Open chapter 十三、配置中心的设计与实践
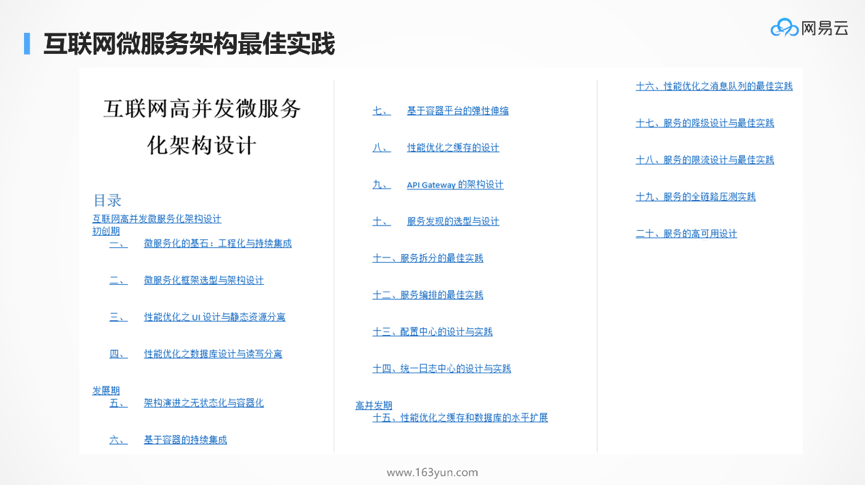Viewport: 865px width, 485px height. pyautogui.click(x=432, y=332)
